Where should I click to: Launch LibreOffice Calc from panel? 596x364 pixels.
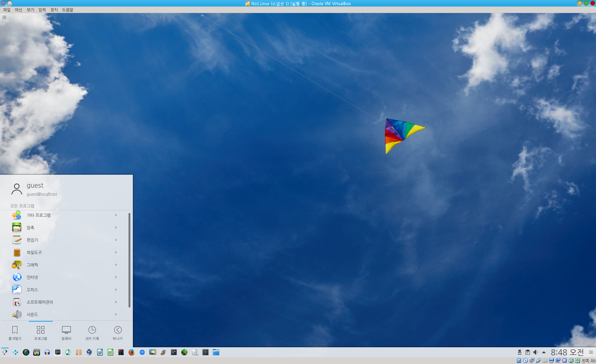pyautogui.click(x=111, y=352)
